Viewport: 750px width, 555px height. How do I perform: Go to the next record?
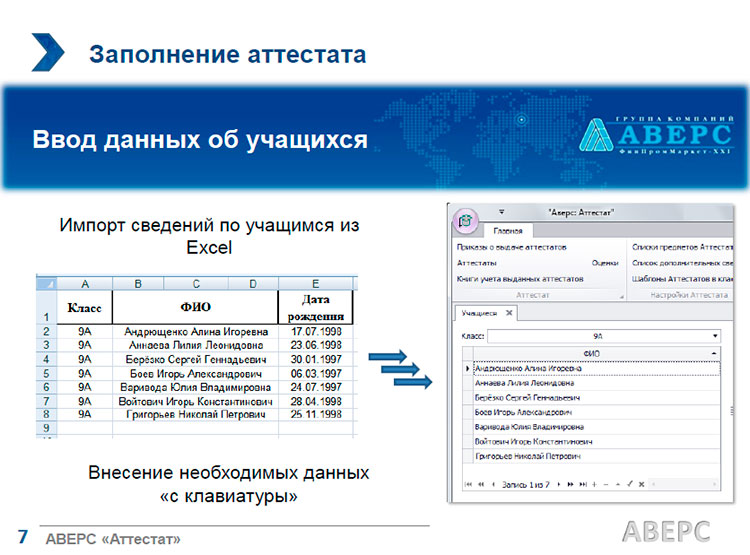[558, 485]
